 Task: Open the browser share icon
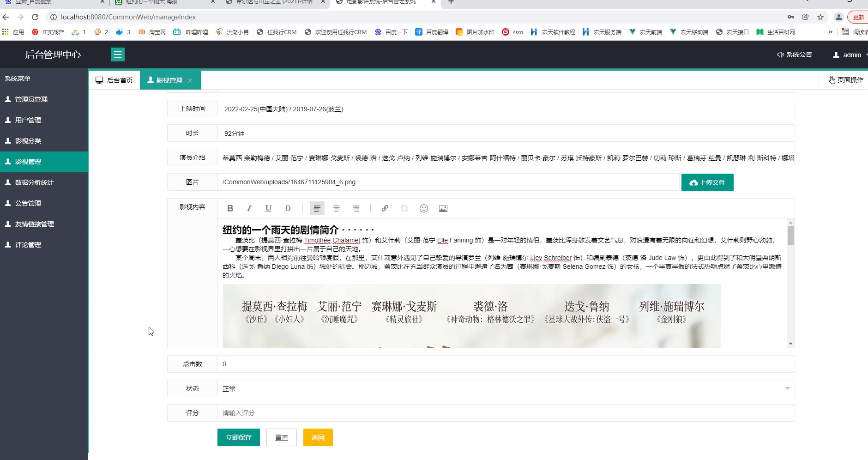click(806, 17)
